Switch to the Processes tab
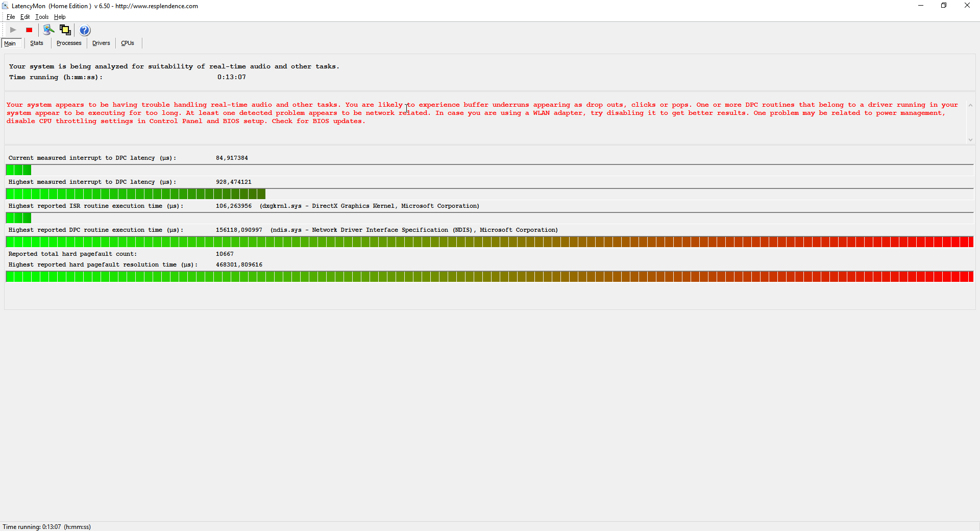Image resolution: width=980 pixels, height=531 pixels. click(69, 43)
